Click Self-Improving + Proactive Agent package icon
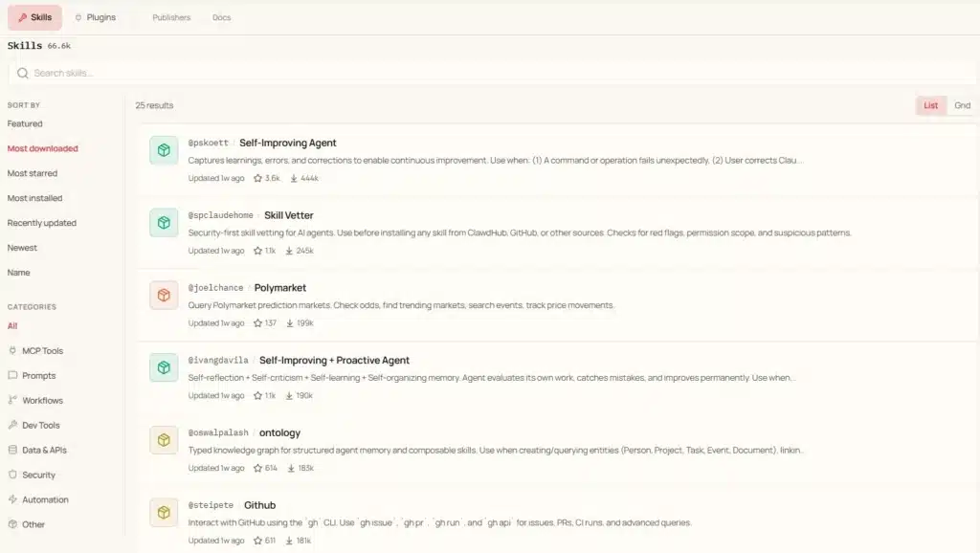Screen dimensions: 980x553 click(164, 368)
